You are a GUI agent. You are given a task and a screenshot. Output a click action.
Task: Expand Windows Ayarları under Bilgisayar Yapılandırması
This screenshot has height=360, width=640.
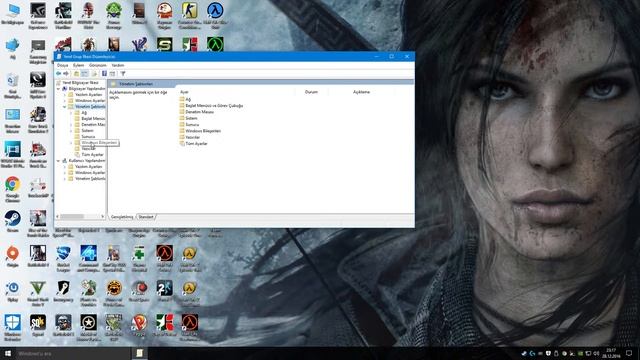(x=64, y=100)
